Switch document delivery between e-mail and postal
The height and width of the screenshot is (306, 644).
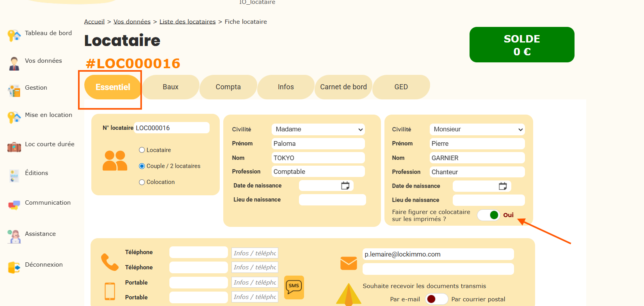(436, 299)
